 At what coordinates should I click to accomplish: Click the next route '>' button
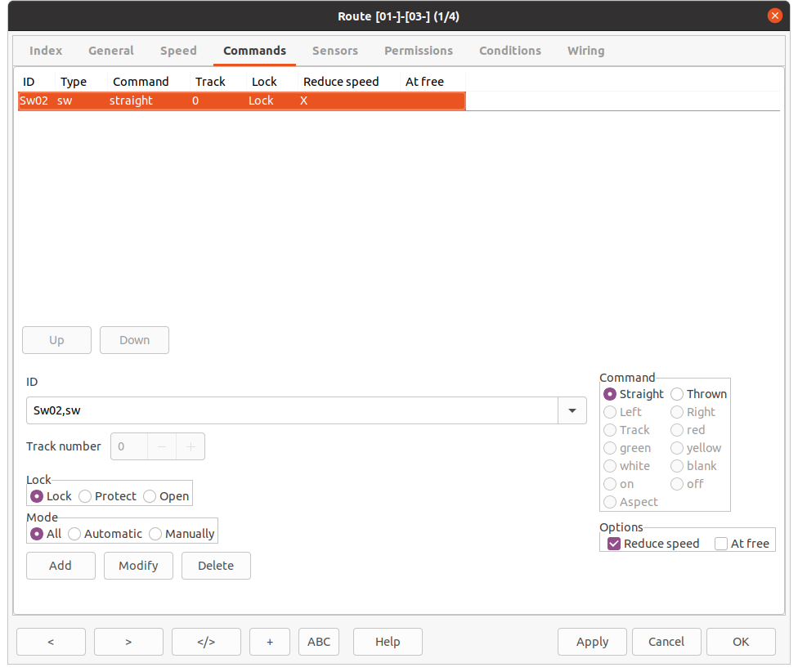click(x=128, y=642)
